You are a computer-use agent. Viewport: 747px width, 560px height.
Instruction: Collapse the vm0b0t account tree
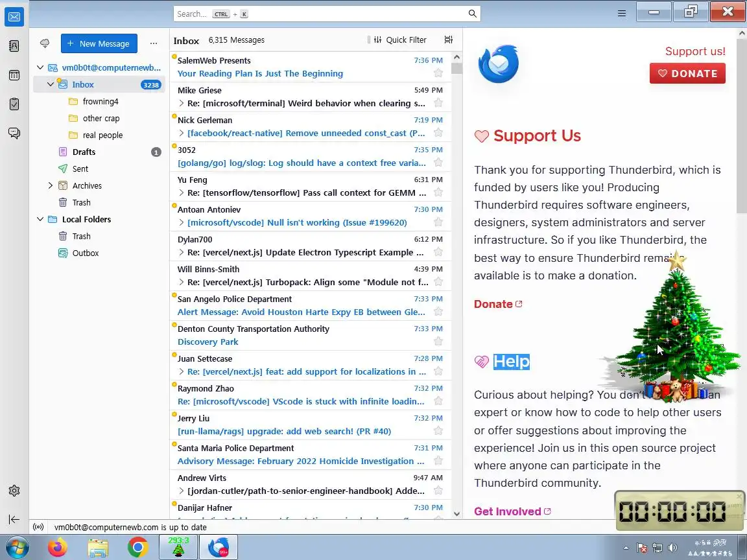[40, 67]
